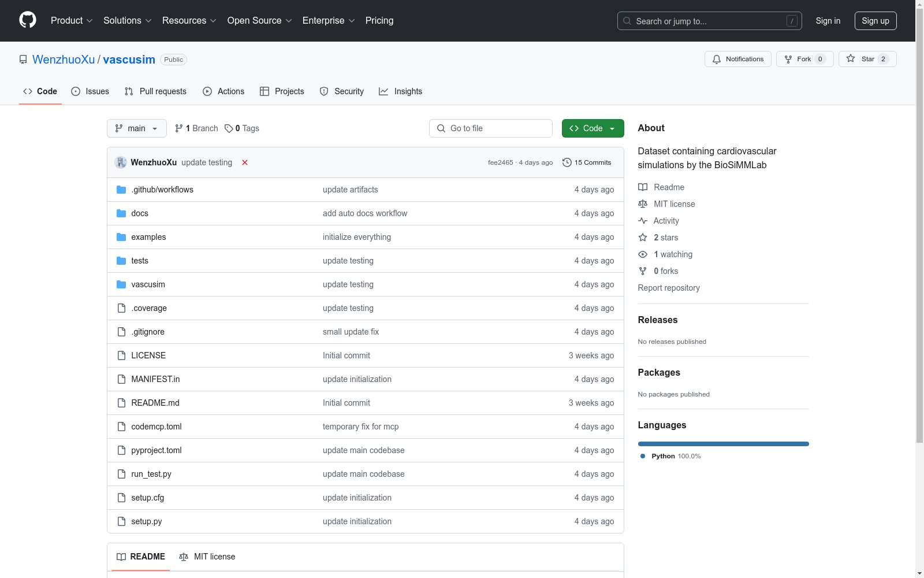Star the vascusim repository
Screen dimensions: 924x578
(867, 59)
